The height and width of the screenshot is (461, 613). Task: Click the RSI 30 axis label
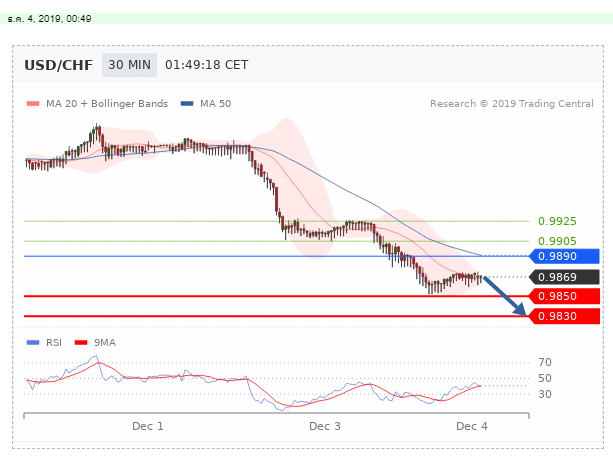point(545,394)
